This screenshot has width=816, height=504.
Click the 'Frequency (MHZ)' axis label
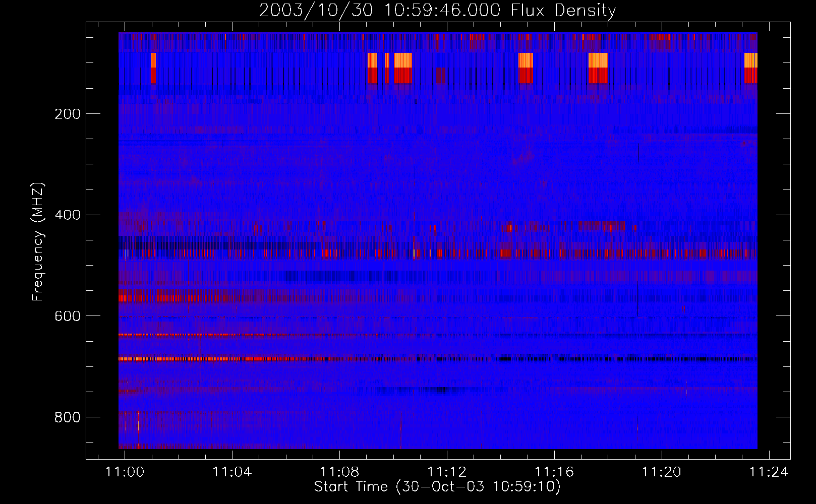coord(38,241)
